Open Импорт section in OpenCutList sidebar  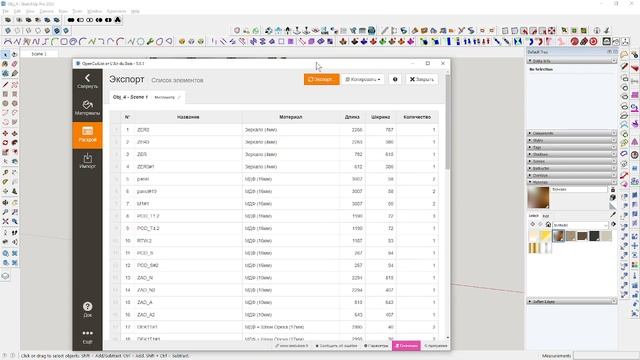(87, 161)
